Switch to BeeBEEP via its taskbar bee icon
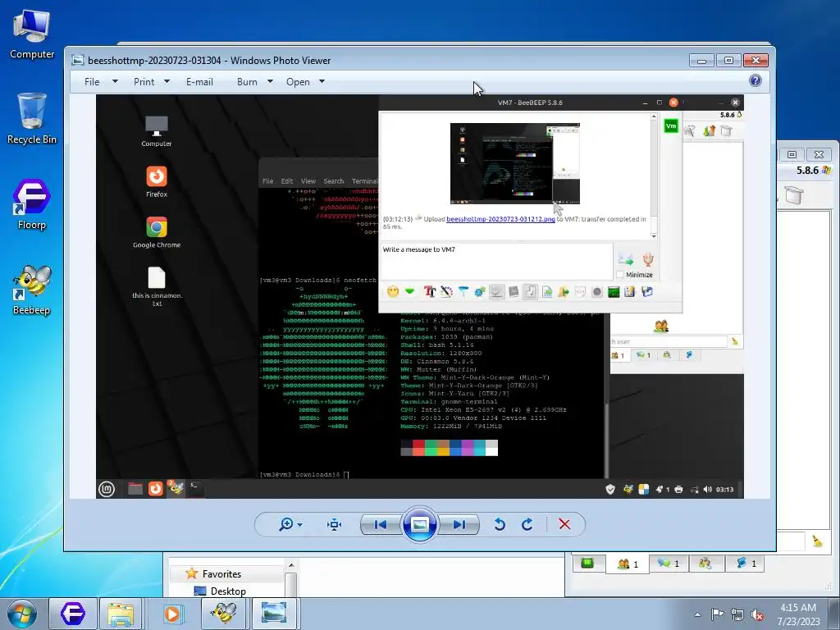840x630 pixels. [223, 614]
